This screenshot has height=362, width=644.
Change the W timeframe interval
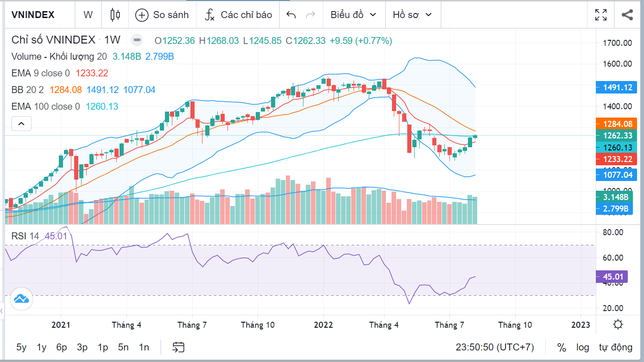(88, 15)
